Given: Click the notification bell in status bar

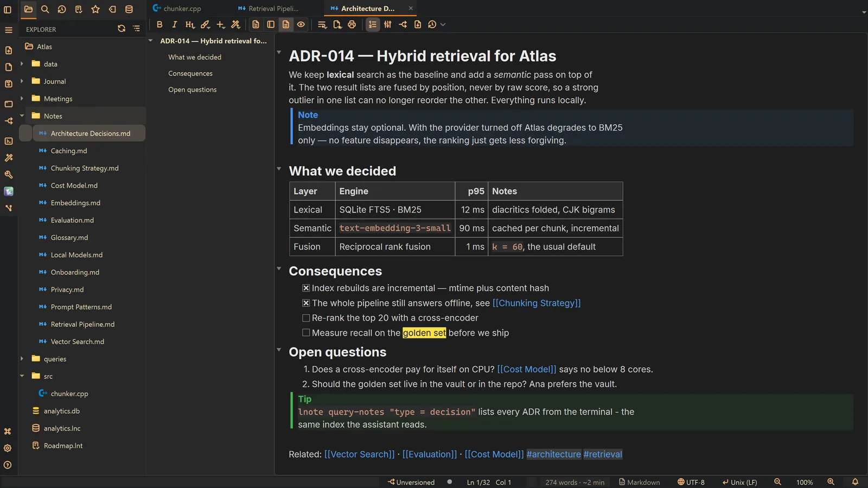Looking at the screenshot, I should (x=855, y=482).
